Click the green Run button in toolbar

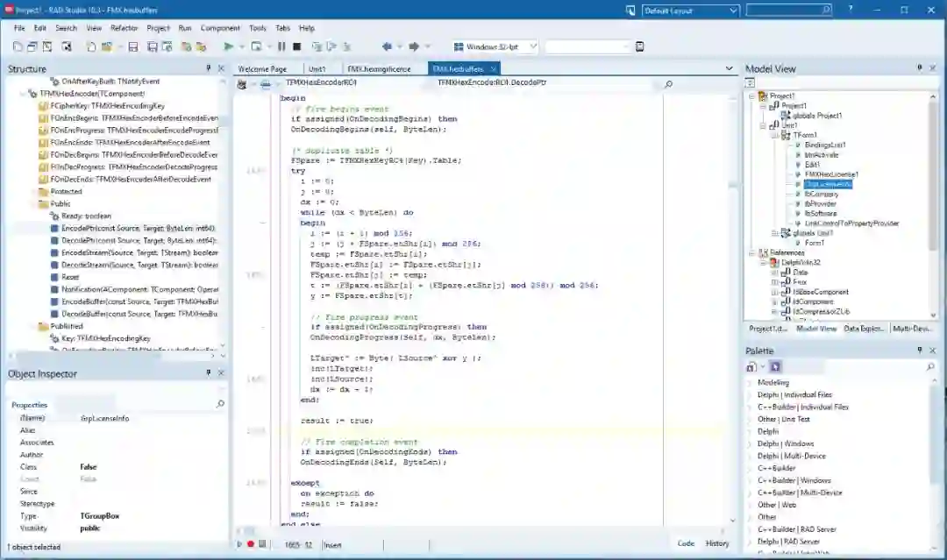228,46
